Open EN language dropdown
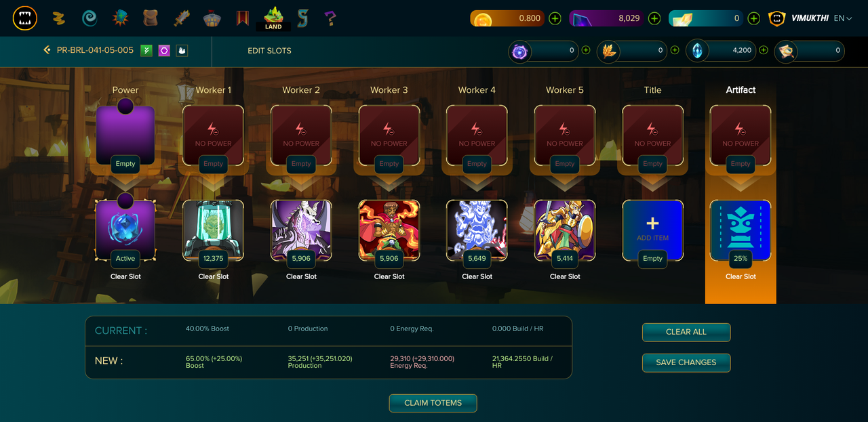Image resolution: width=868 pixels, height=422 pixels. coord(843,18)
